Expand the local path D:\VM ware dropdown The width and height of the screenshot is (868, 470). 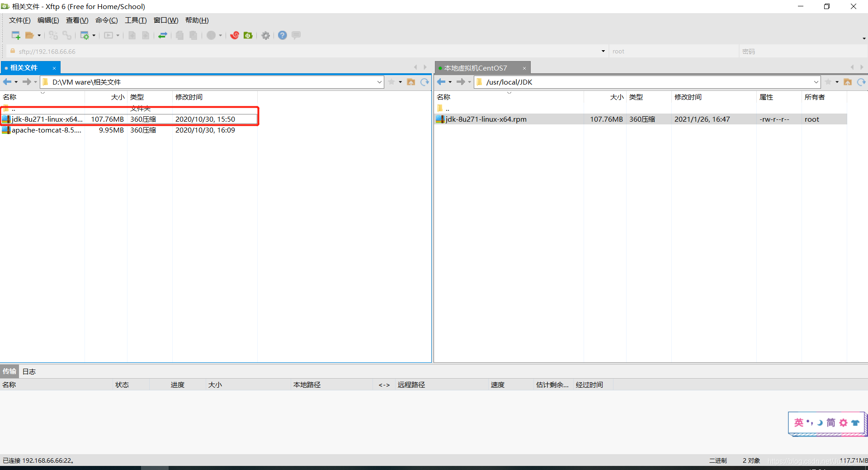(x=379, y=82)
